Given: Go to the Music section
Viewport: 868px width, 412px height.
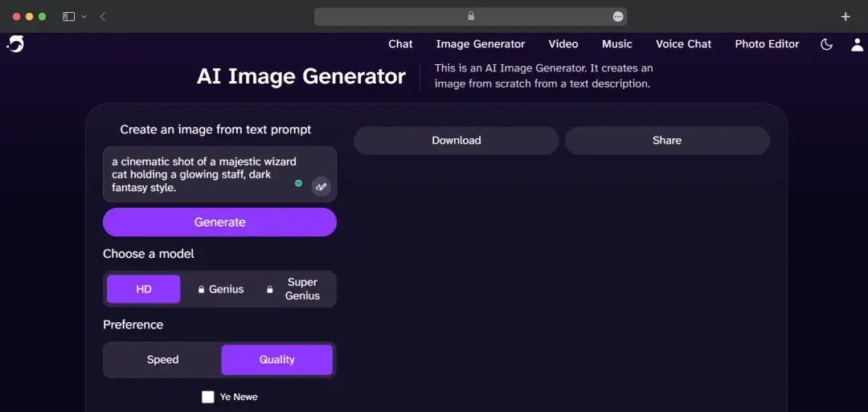Looking at the screenshot, I should click(617, 44).
